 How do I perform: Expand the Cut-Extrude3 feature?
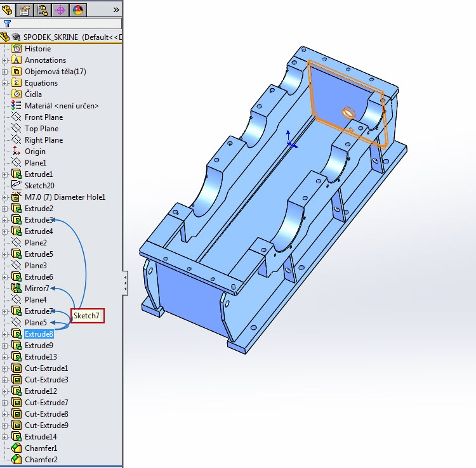coord(4,380)
